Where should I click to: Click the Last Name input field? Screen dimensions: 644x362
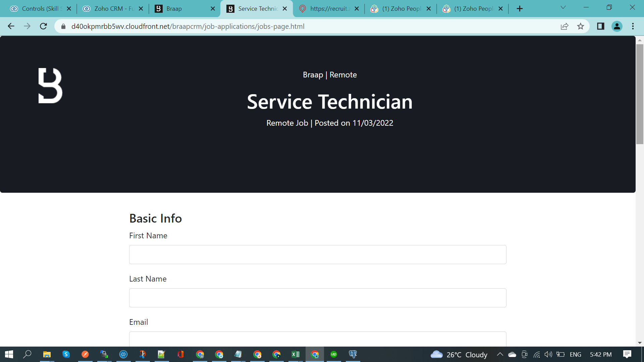[317, 298]
